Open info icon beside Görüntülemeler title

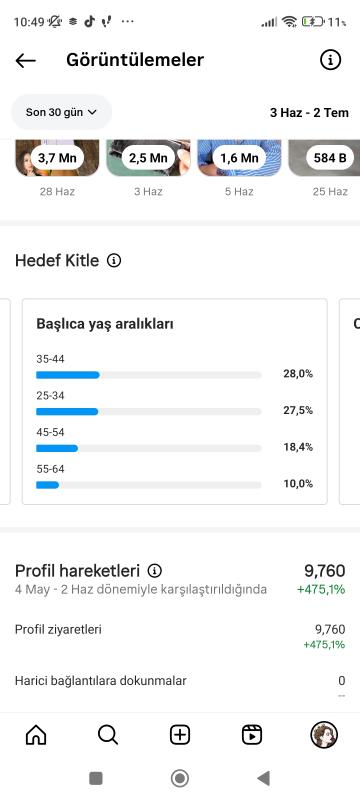[x=330, y=60]
